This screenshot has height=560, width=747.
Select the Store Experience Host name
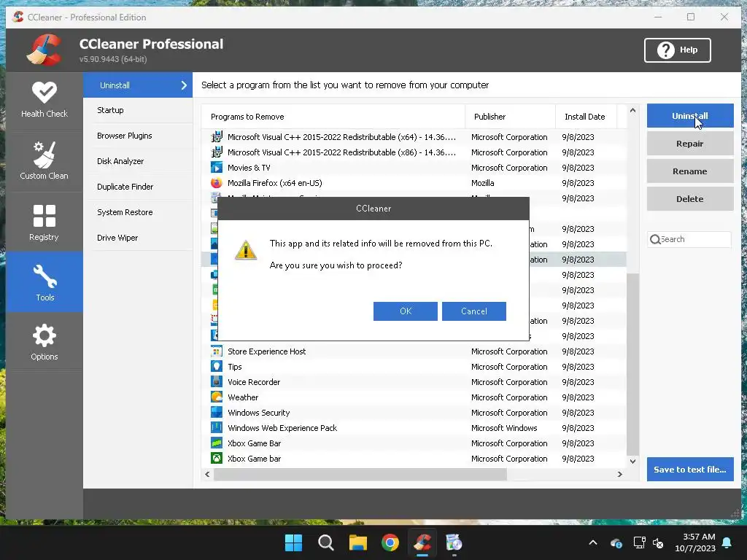click(267, 351)
